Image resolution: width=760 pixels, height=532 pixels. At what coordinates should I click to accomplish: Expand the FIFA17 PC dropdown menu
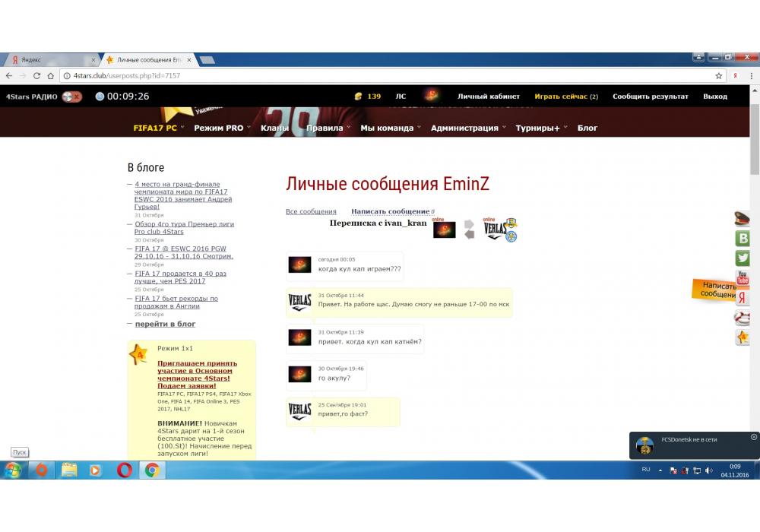click(x=157, y=128)
